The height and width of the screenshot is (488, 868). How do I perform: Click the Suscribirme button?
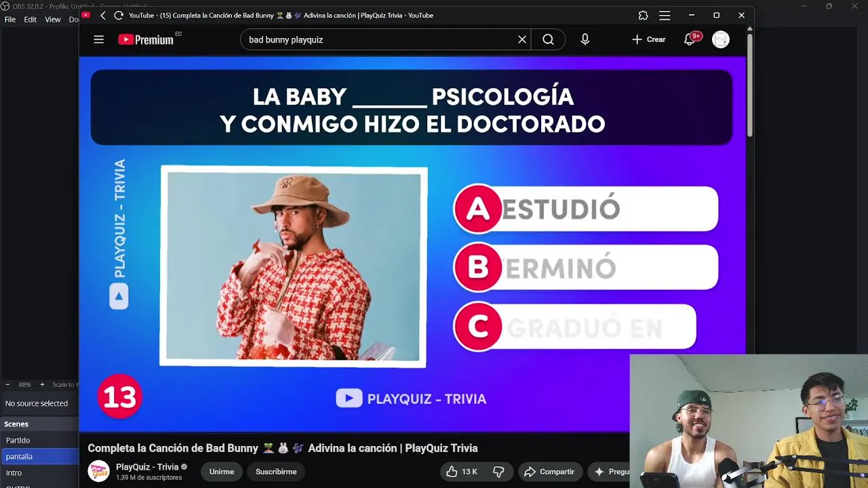pyautogui.click(x=276, y=472)
